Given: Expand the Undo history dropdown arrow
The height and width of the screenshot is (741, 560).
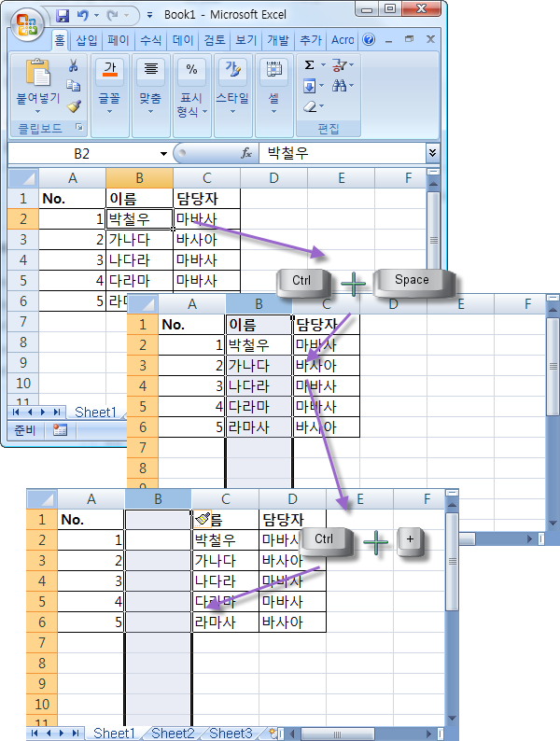Looking at the screenshot, I should click(x=96, y=16).
